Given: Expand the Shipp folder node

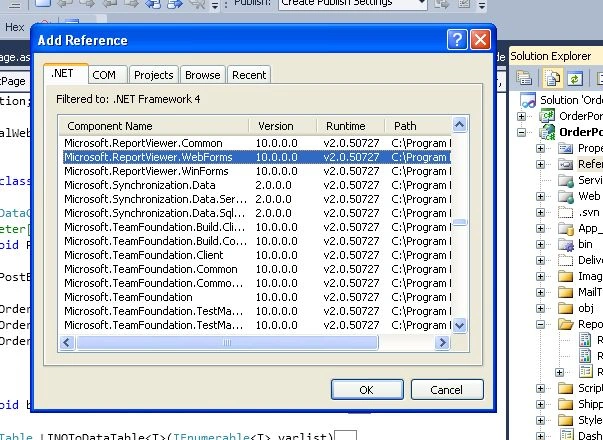Looking at the screenshot, I should click(540, 405).
